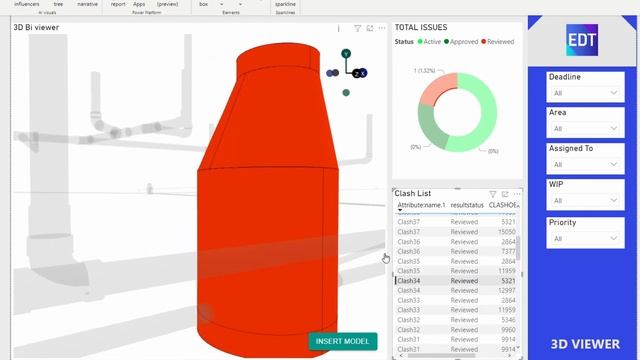Screen dimensions: 640x360
Task: Click the Apps ribbon button
Action: (139, 4)
